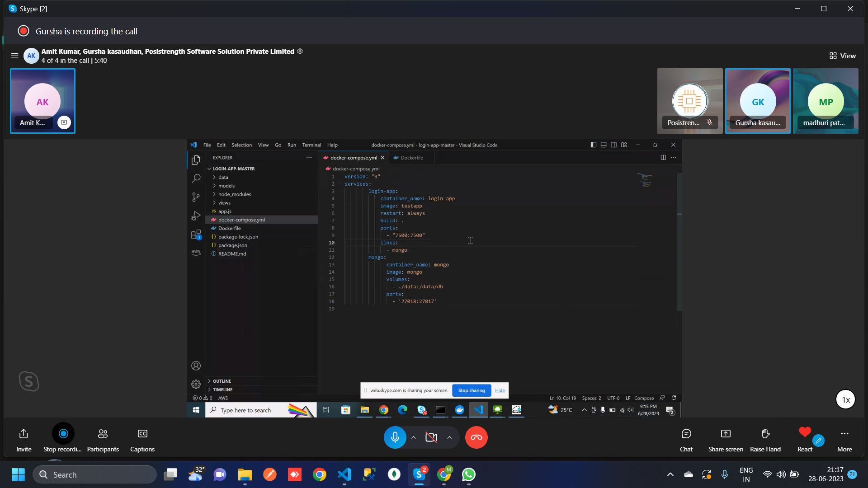
Task: Select madhuri participant tile
Action: 826,101
